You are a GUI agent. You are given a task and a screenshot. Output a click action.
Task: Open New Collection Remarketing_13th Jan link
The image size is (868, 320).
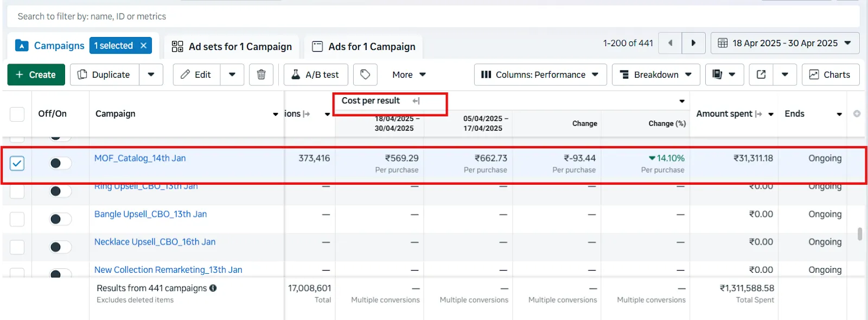pos(168,269)
